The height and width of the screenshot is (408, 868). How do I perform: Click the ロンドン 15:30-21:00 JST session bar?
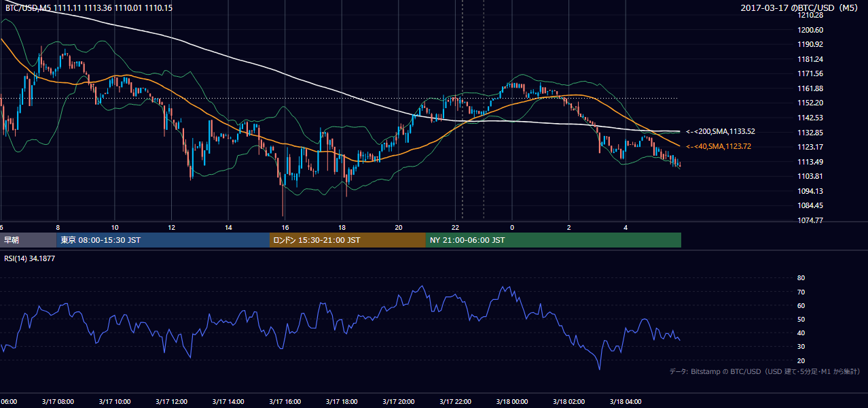click(x=348, y=240)
